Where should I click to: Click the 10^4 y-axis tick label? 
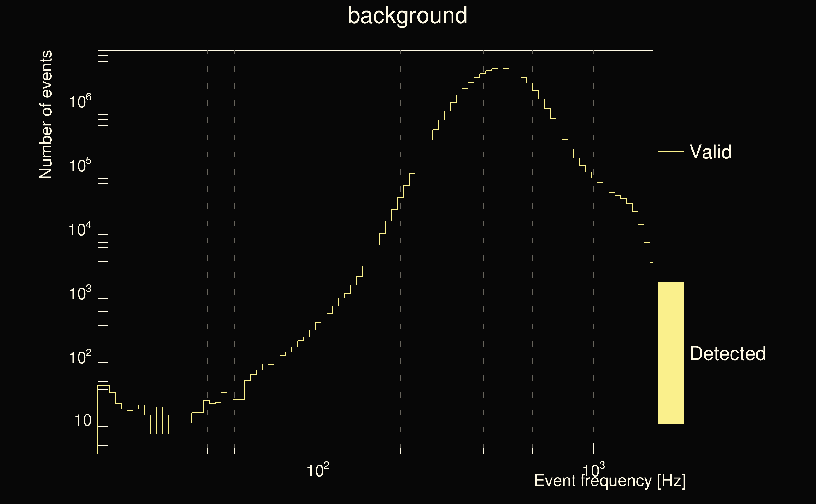tap(80, 229)
